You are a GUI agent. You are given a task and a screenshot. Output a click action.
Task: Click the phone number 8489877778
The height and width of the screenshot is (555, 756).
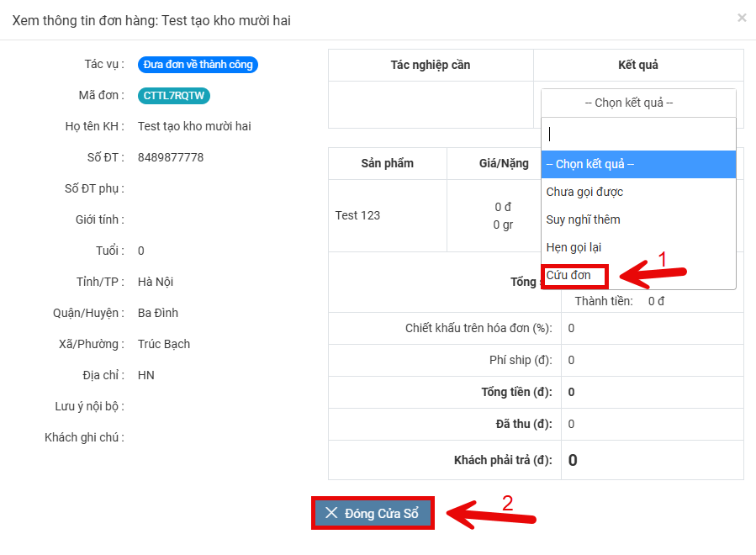tap(171, 157)
